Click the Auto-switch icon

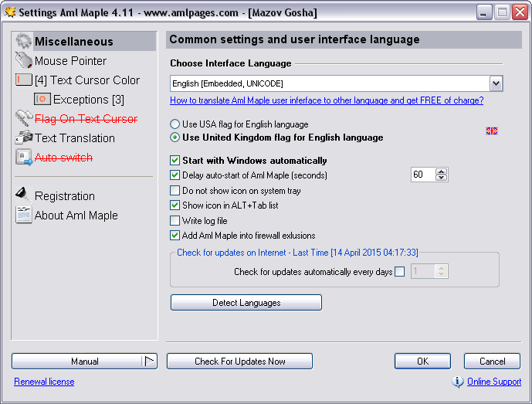[x=23, y=157]
